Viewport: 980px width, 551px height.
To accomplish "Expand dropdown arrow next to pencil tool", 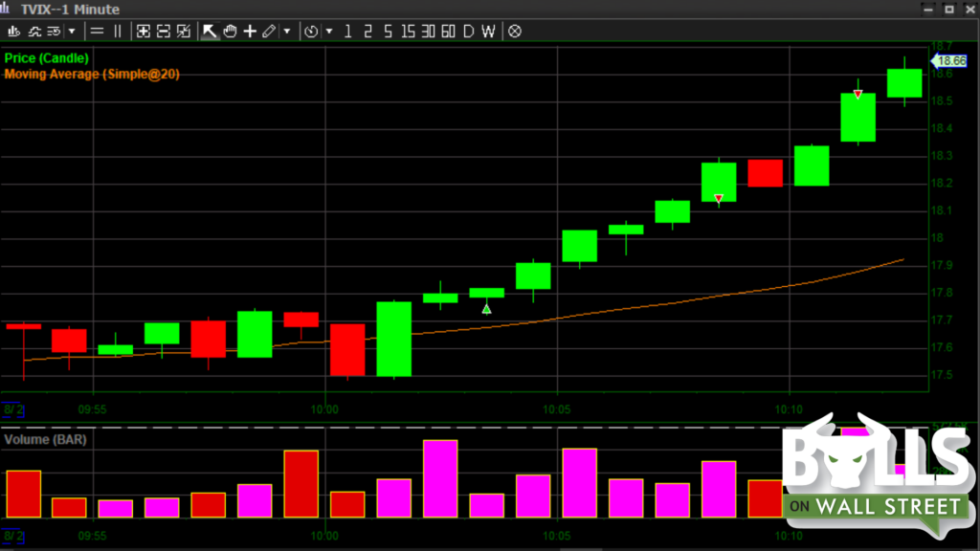I will 287,32.
